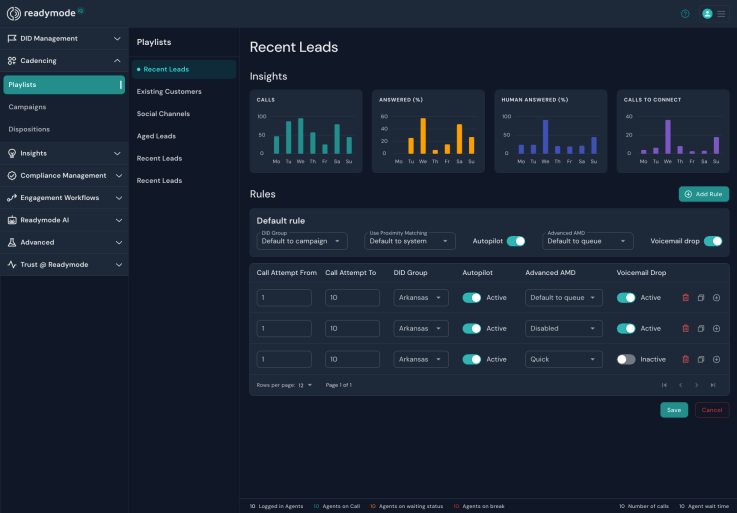Enable Voicemail Drop on the Inactive row
The width and height of the screenshot is (737, 513).
626,359
